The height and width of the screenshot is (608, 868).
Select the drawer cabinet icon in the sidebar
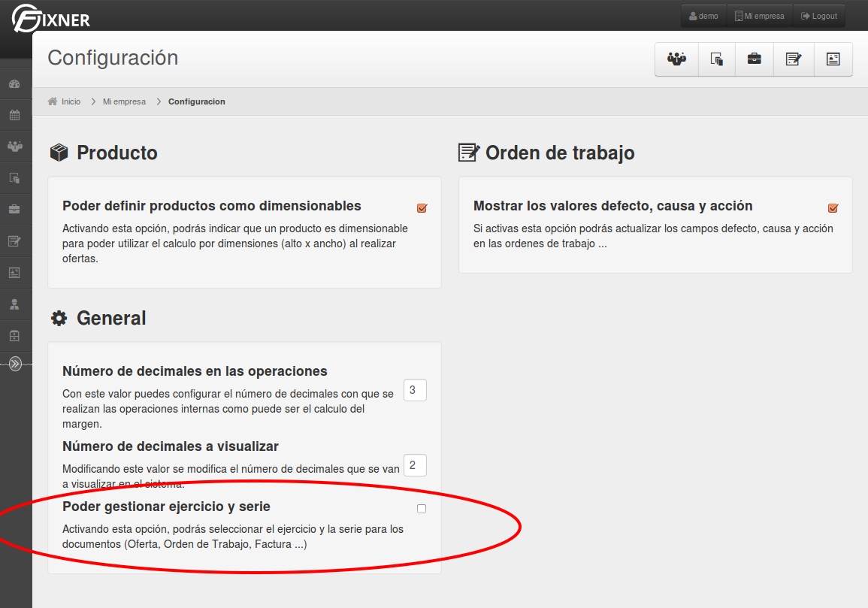tap(14, 335)
